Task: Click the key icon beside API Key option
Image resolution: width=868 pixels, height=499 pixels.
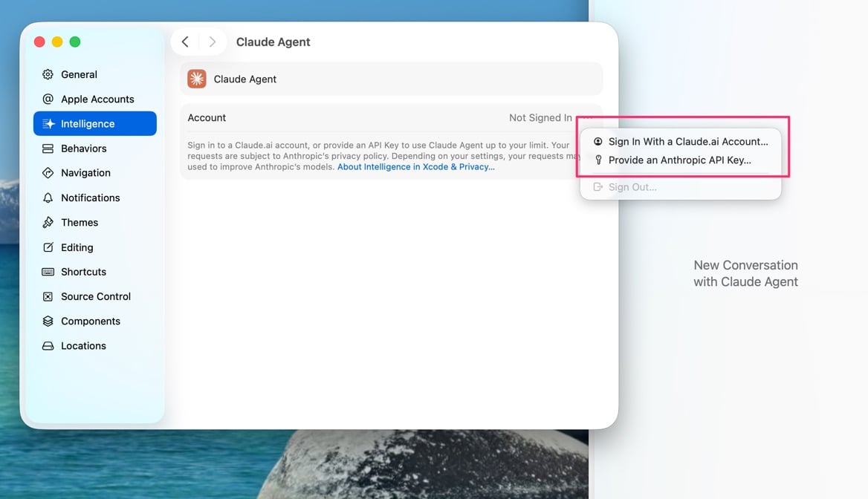Action: tap(598, 160)
